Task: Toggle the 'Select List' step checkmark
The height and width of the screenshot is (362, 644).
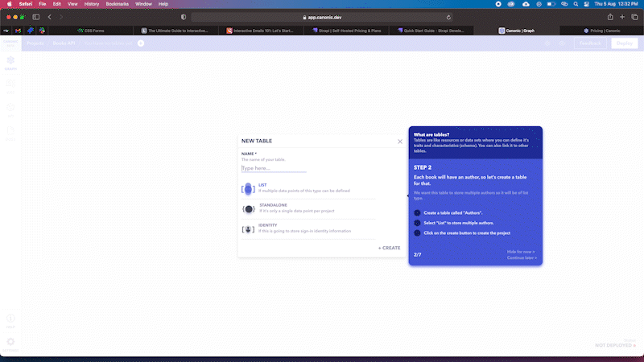Action: coord(417,223)
